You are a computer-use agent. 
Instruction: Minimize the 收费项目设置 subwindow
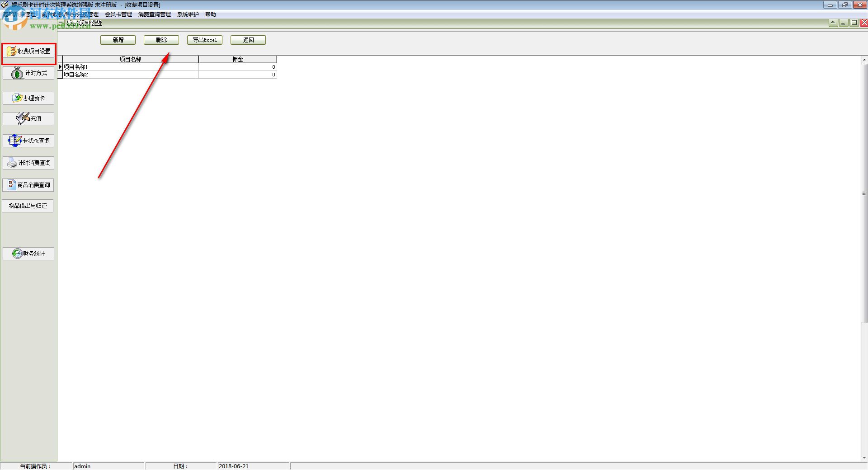(x=844, y=23)
